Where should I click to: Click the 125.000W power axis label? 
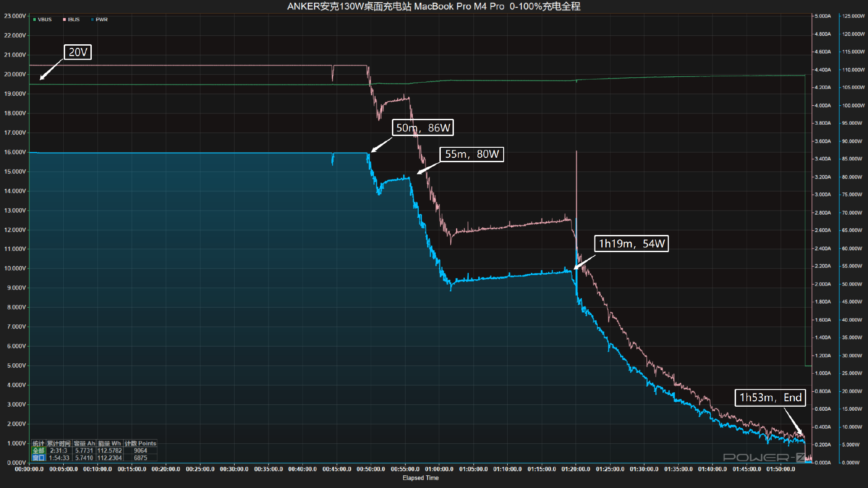pyautogui.click(x=853, y=16)
